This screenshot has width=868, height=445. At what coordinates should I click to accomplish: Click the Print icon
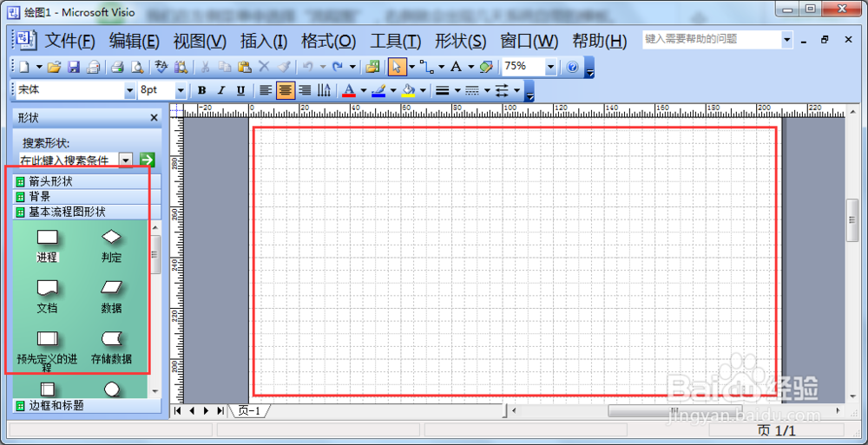(x=117, y=67)
